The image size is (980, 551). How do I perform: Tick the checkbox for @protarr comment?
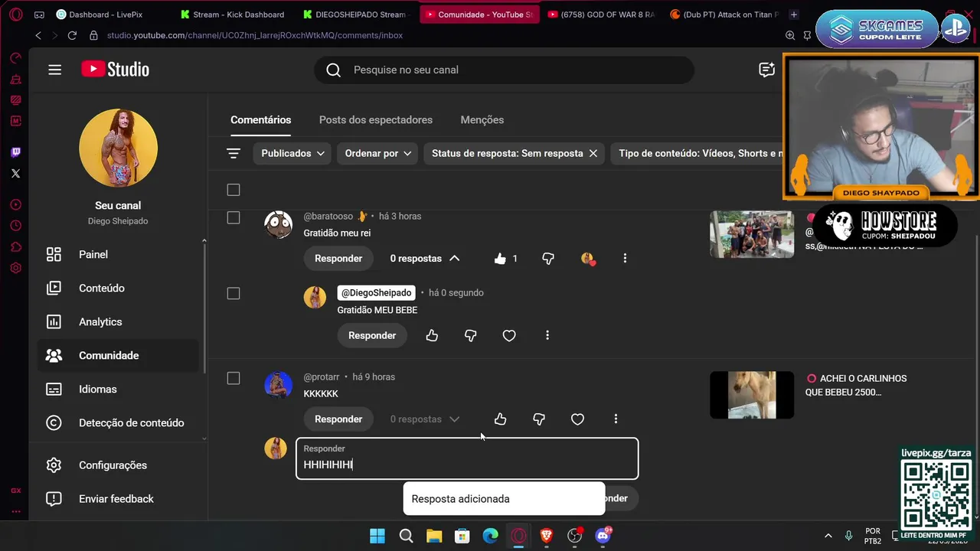coord(234,379)
